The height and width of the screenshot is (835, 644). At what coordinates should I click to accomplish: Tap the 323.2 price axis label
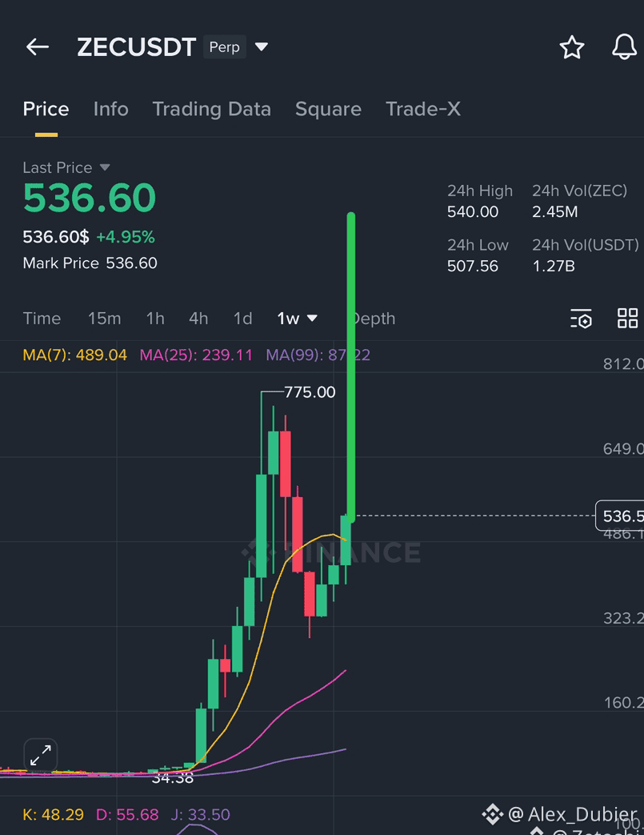click(x=623, y=618)
